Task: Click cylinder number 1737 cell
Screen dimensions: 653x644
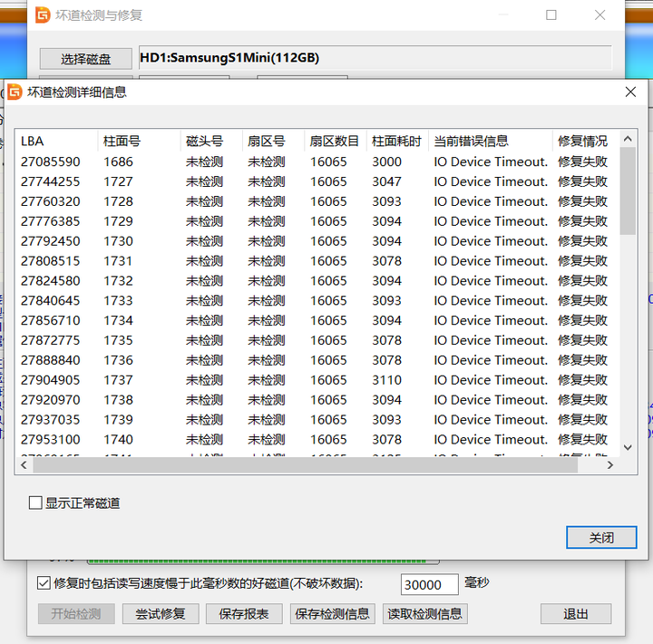Action: 118,380
